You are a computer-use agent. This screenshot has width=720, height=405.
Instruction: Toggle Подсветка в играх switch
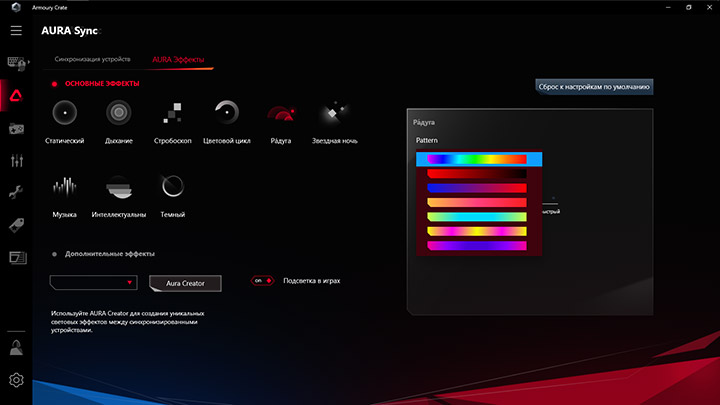tap(262, 281)
